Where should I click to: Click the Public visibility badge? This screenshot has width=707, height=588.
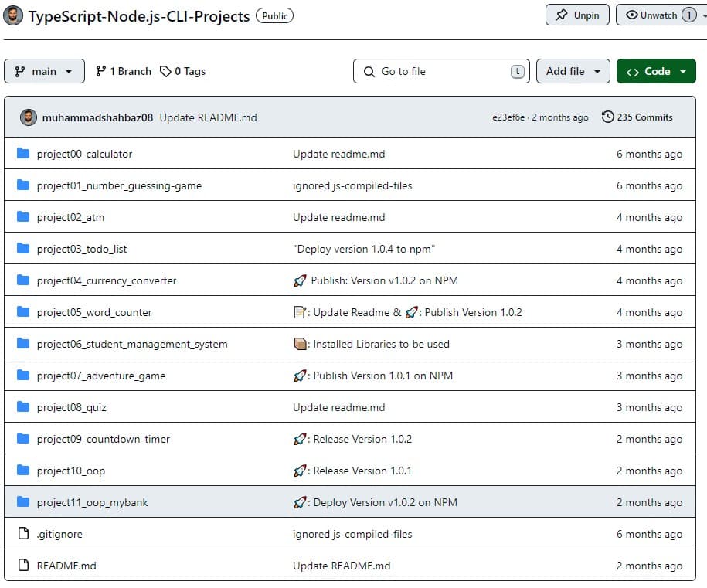click(x=274, y=15)
